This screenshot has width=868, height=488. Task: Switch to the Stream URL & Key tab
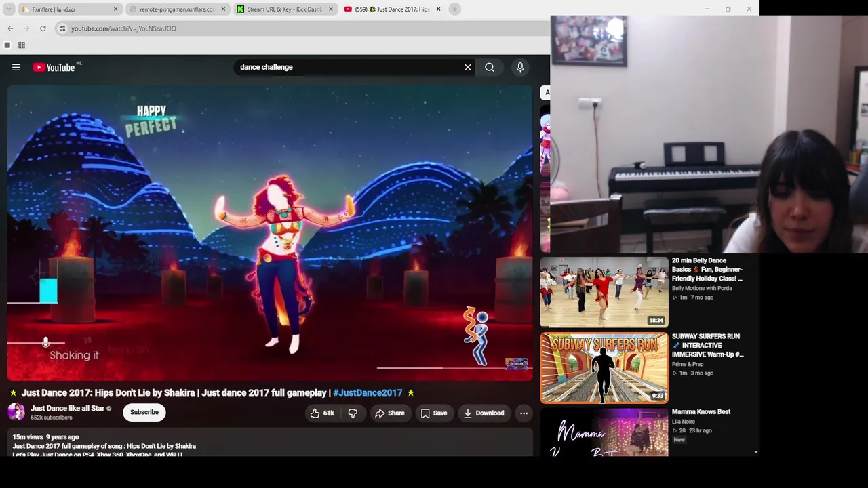pos(285,9)
